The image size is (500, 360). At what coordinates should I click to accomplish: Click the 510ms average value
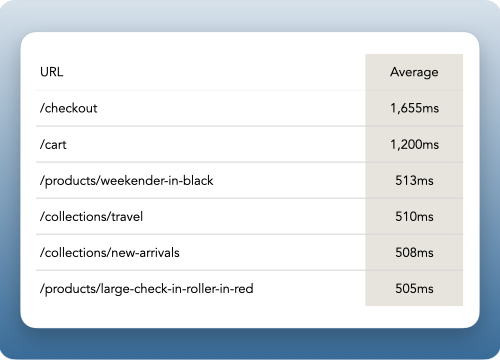point(414,216)
